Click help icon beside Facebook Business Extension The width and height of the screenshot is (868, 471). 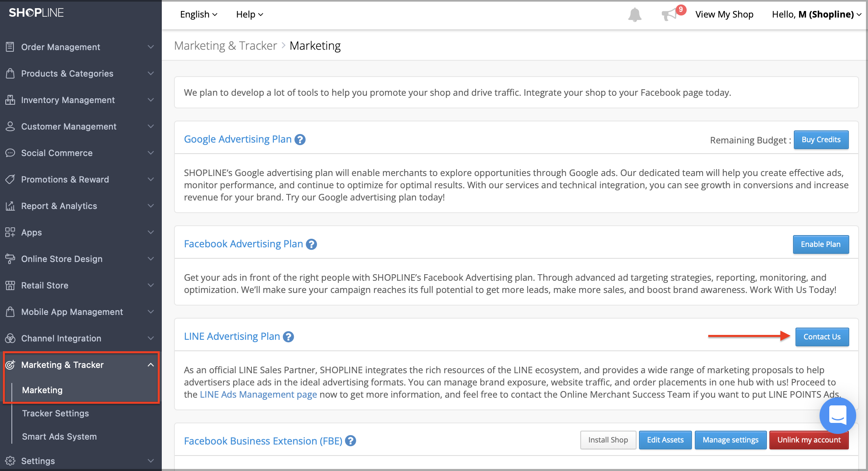pyautogui.click(x=350, y=441)
